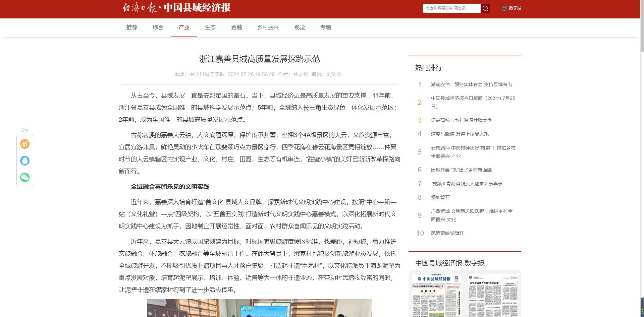Switch to the 视觉 tab
The image size is (644, 317).
[x=299, y=27]
